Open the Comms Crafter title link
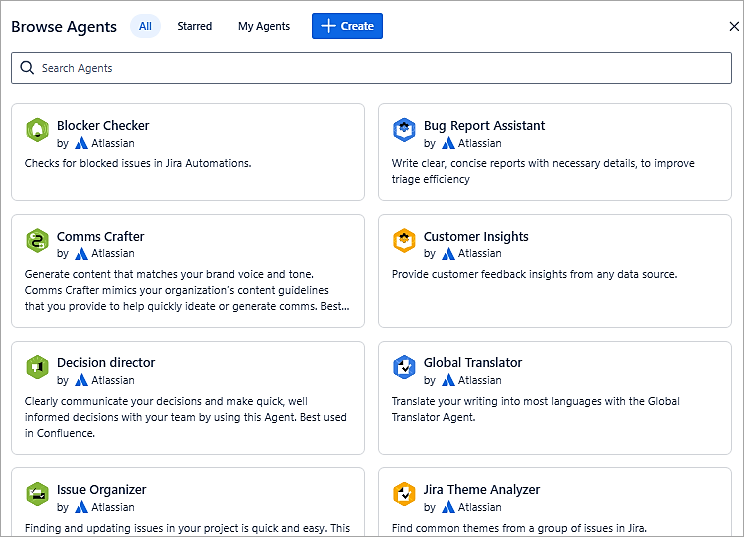 tap(100, 237)
